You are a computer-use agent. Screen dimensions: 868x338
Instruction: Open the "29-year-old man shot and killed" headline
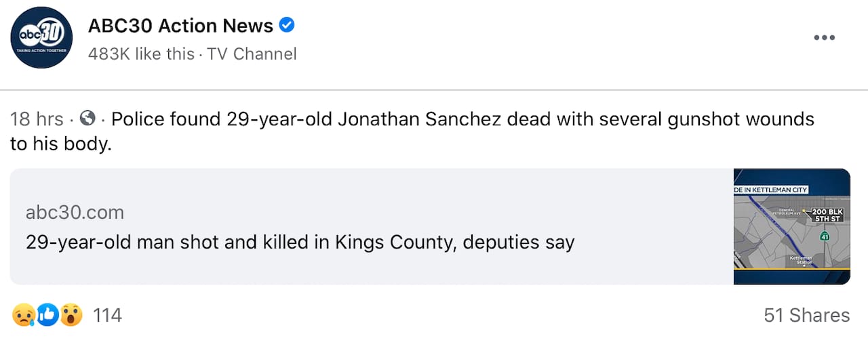click(x=300, y=242)
